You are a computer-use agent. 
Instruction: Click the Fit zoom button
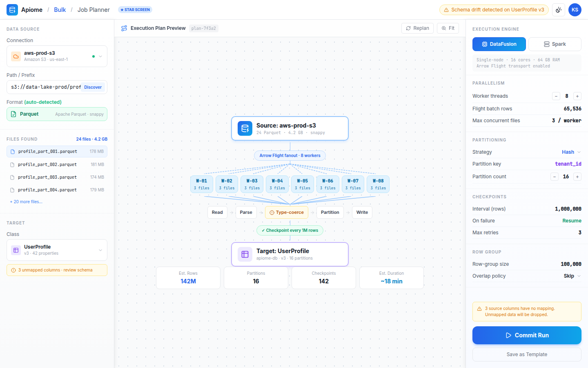(448, 28)
